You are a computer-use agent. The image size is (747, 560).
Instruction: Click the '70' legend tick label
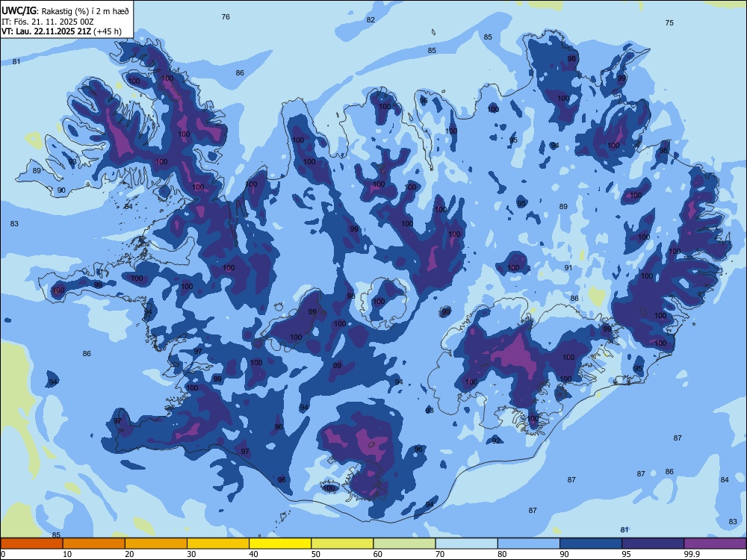[x=440, y=554]
